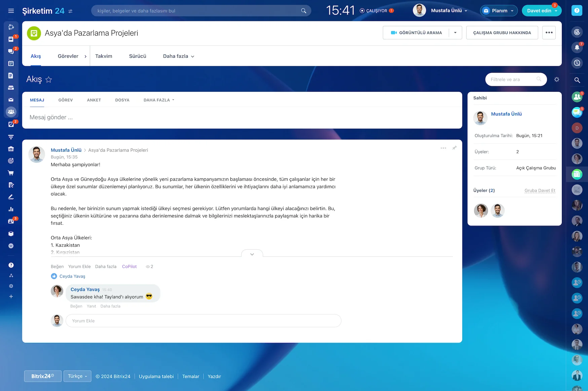
Task: Open the video call options dropdown arrow
Action: click(455, 33)
